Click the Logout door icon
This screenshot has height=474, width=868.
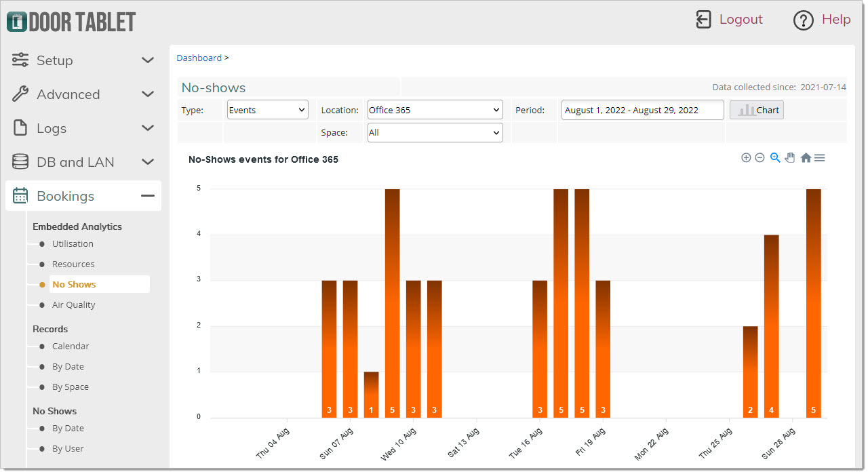(x=703, y=20)
